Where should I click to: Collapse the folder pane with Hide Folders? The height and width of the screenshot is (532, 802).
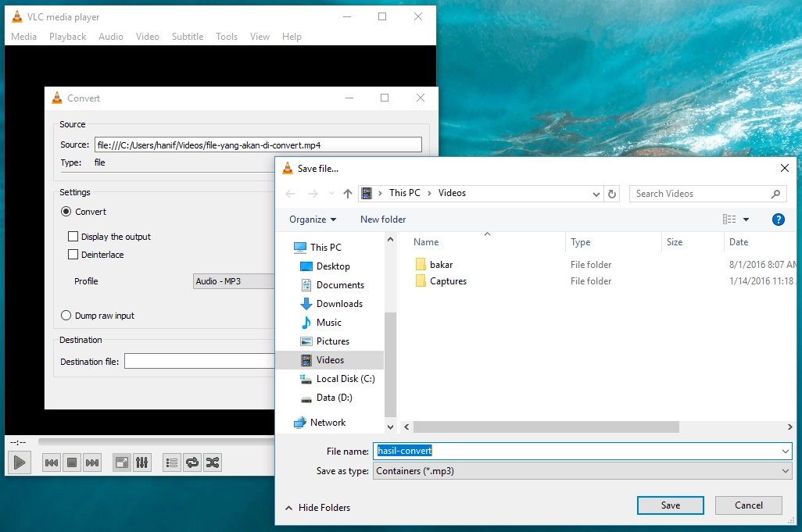pos(317,508)
